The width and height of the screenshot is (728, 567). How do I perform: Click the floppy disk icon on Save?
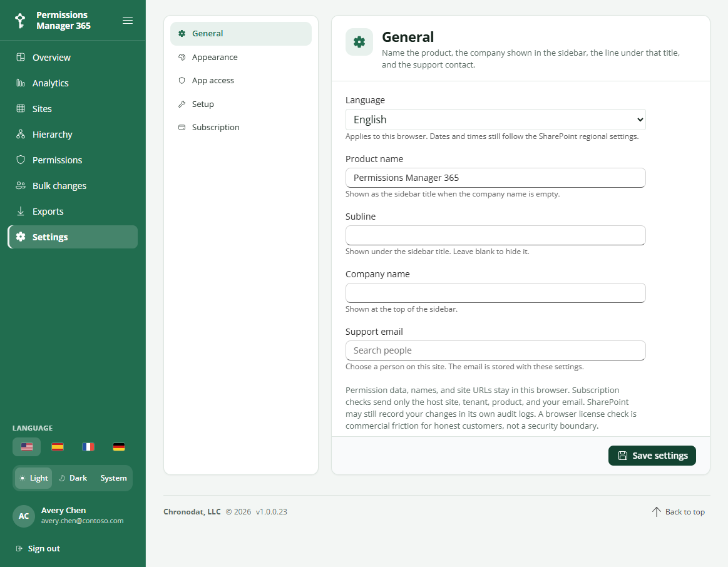(623, 456)
